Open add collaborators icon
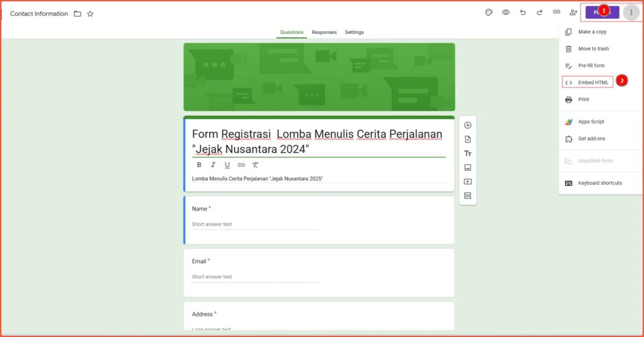This screenshot has height=337, width=644. pos(573,13)
